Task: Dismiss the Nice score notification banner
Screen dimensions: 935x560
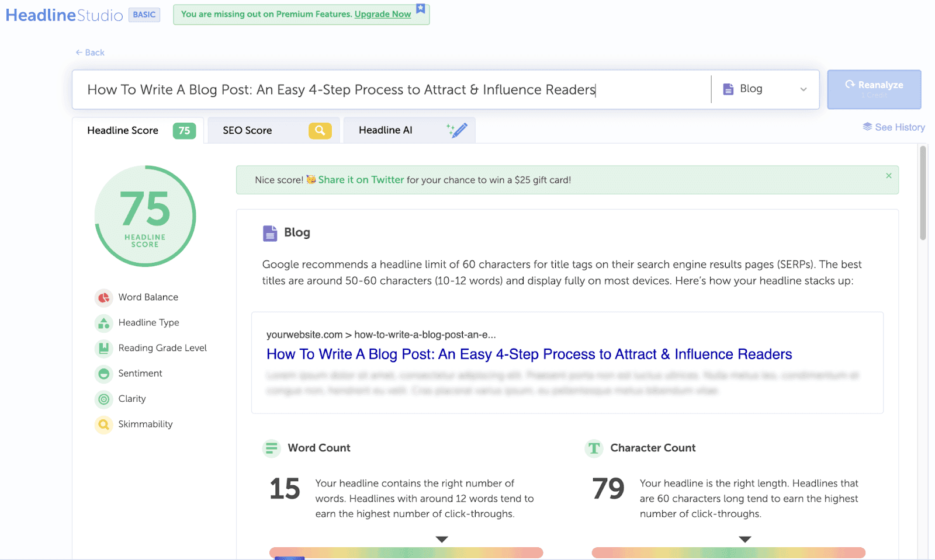Action: tap(888, 175)
